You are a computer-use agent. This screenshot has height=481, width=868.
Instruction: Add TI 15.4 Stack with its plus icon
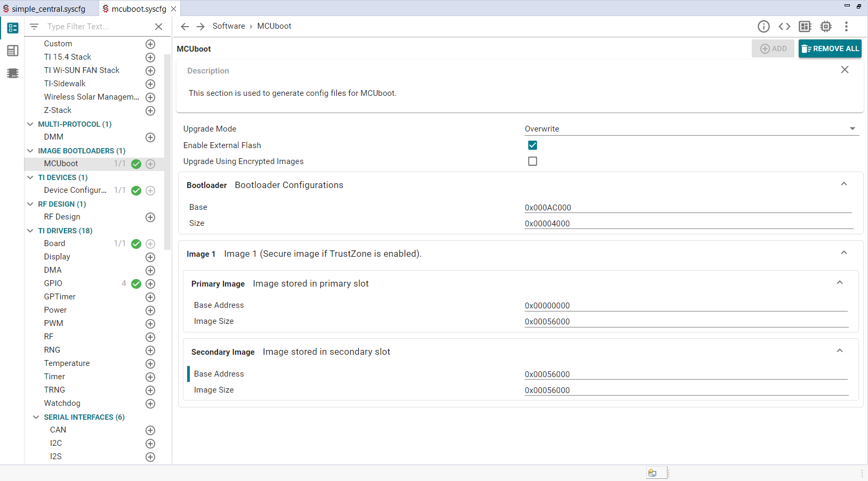click(x=150, y=58)
